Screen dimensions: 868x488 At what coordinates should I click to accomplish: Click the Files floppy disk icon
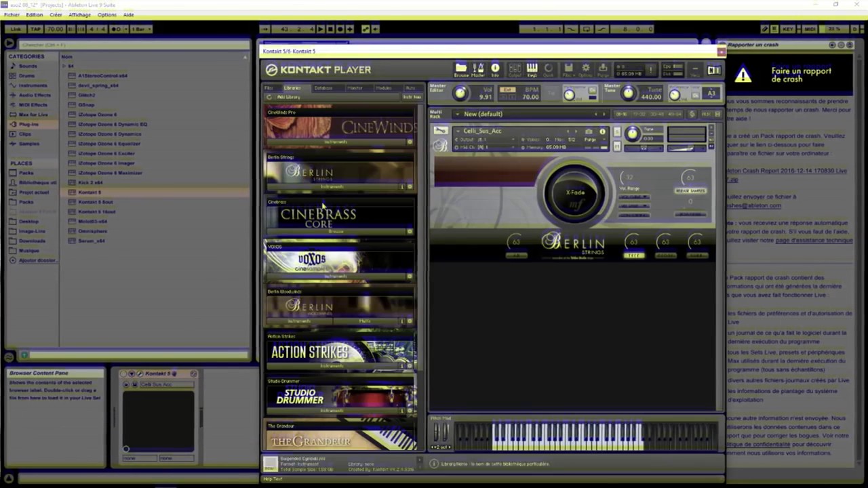pyautogui.click(x=568, y=69)
